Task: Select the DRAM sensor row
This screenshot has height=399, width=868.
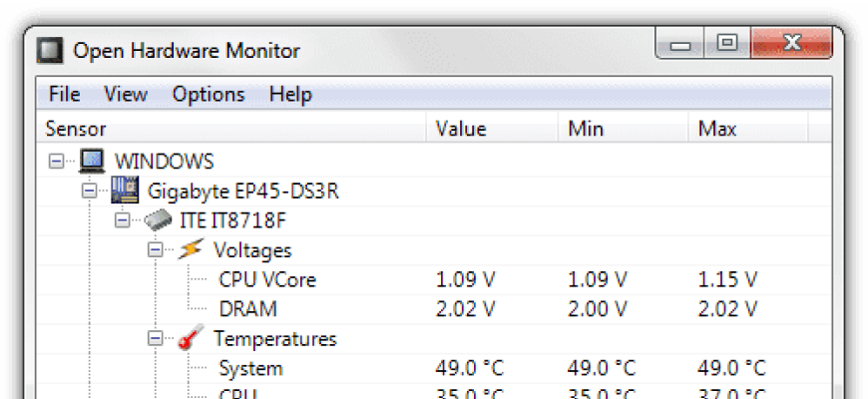Action: 434,309
